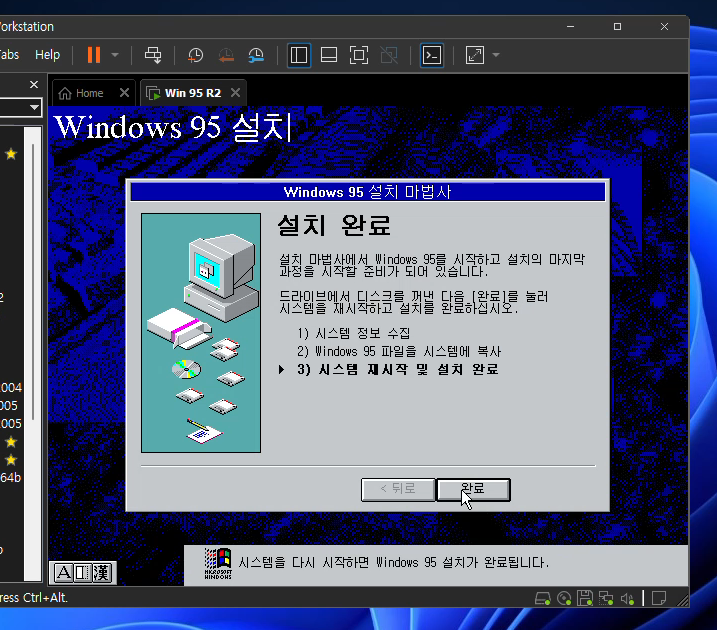
Task: Open the power options dropdown arrow
Action: click(x=115, y=55)
